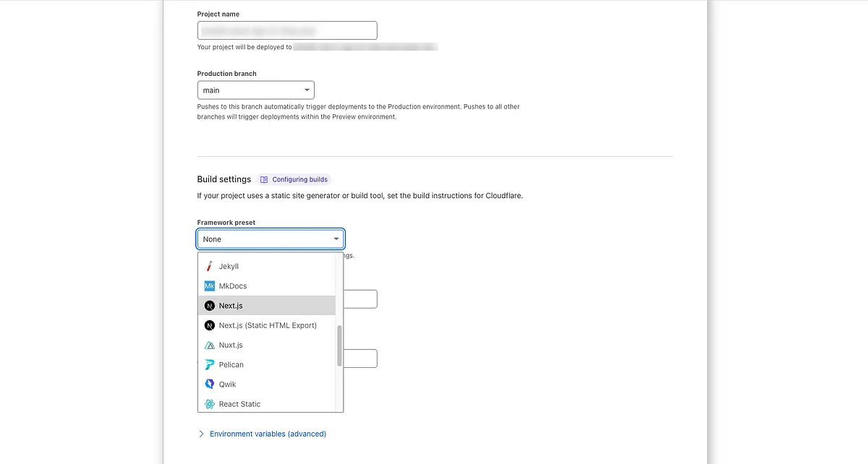The image size is (868, 464).
Task: Expand Environment variables (advanced) chevron
Action: click(201, 434)
